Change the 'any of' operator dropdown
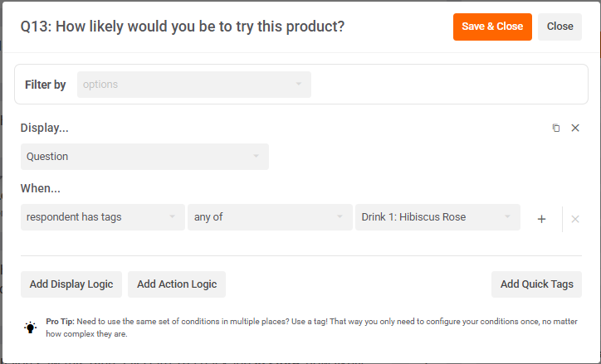 pos(270,217)
